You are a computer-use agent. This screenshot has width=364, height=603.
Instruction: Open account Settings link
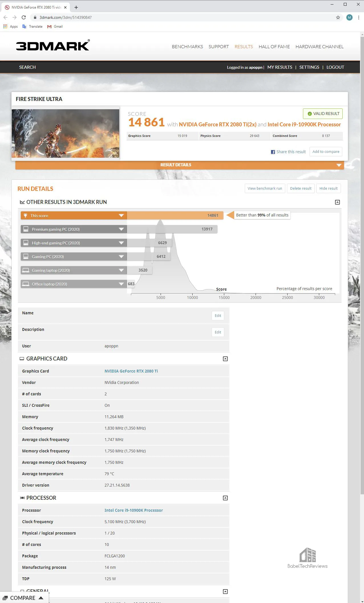pyautogui.click(x=309, y=67)
